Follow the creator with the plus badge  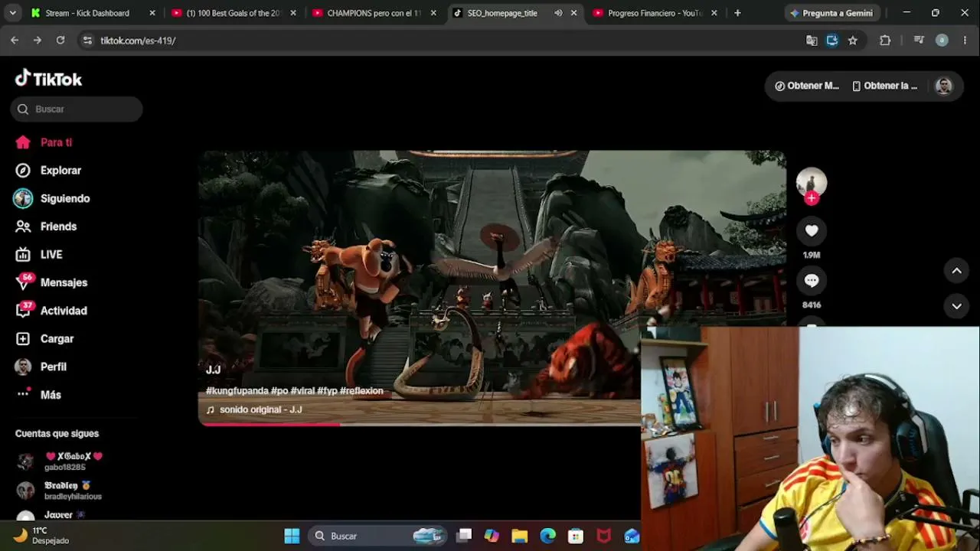pyautogui.click(x=812, y=198)
